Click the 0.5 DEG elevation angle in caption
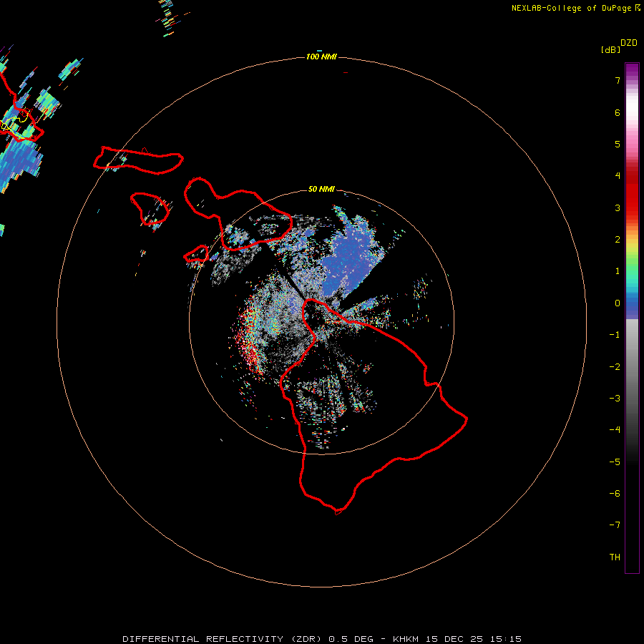This screenshot has height=644, width=644. (x=351, y=639)
